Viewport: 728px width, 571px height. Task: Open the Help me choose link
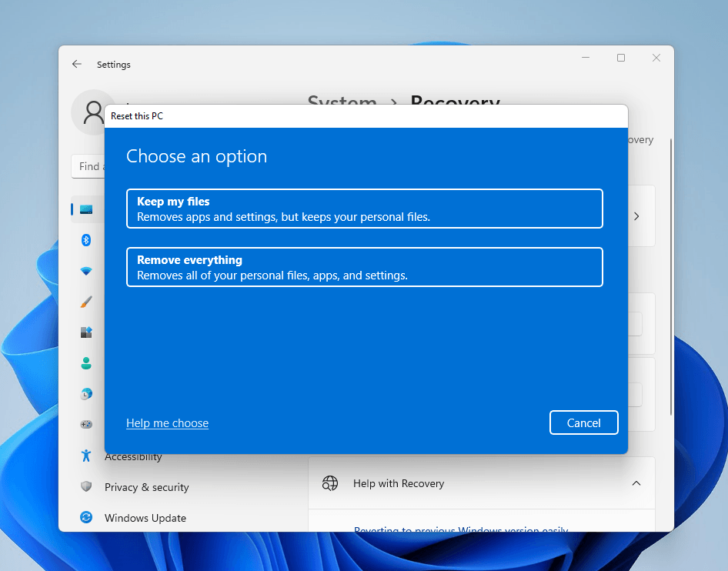coord(167,423)
